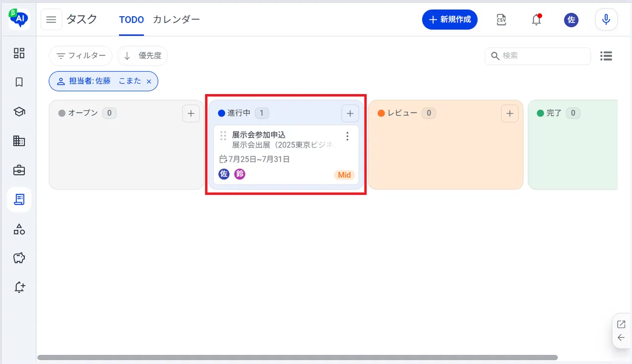Click the 展示会出展（2025東京ビジネ project subtitle
Viewport: 632px width, 364px height.
[285, 145]
